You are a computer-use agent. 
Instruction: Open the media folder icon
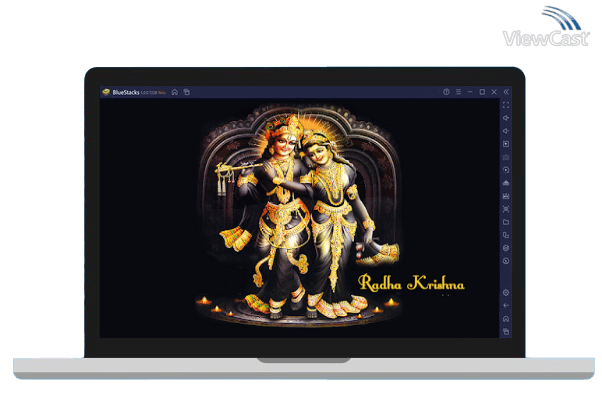coord(506,222)
